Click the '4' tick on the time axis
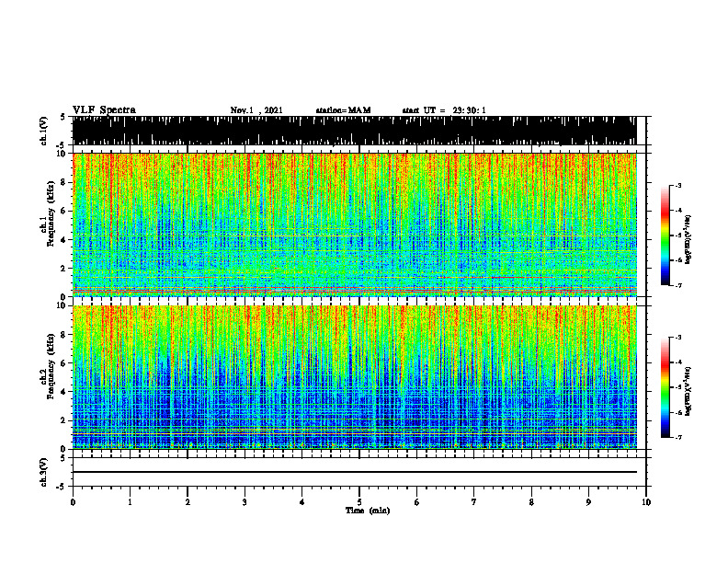 click(302, 502)
